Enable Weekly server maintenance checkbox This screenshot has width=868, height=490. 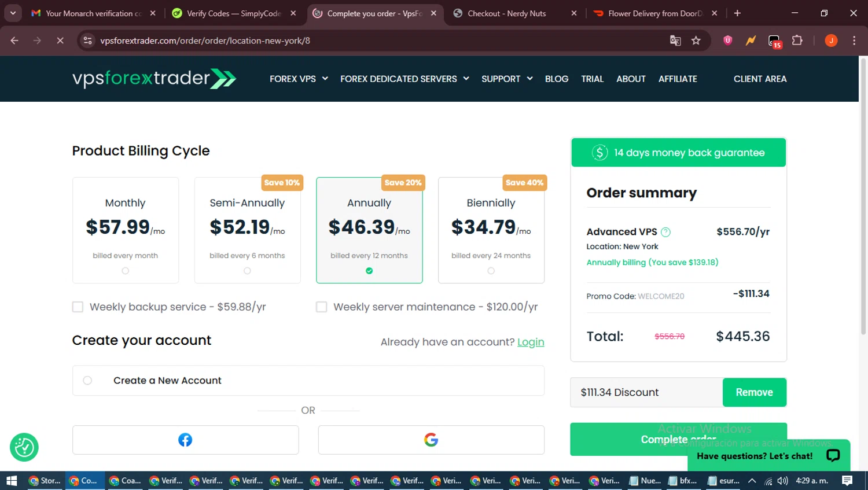coord(322,307)
